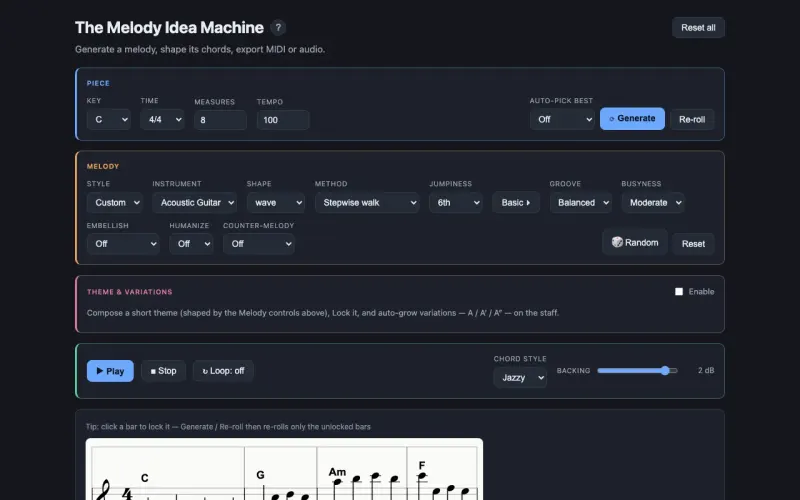
Task: Click the Re-roll button
Action: (x=692, y=119)
